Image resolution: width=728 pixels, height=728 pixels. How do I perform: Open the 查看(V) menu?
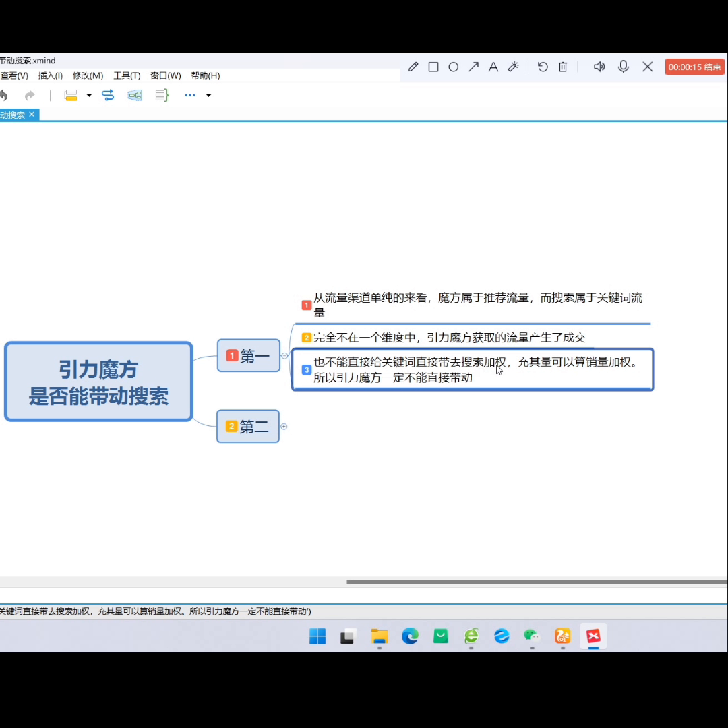(14, 75)
